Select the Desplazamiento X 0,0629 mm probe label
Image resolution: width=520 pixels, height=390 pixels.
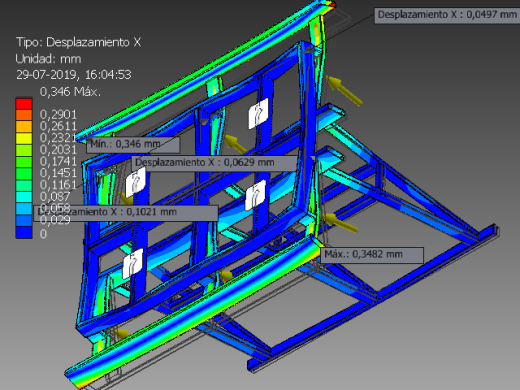(x=214, y=163)
